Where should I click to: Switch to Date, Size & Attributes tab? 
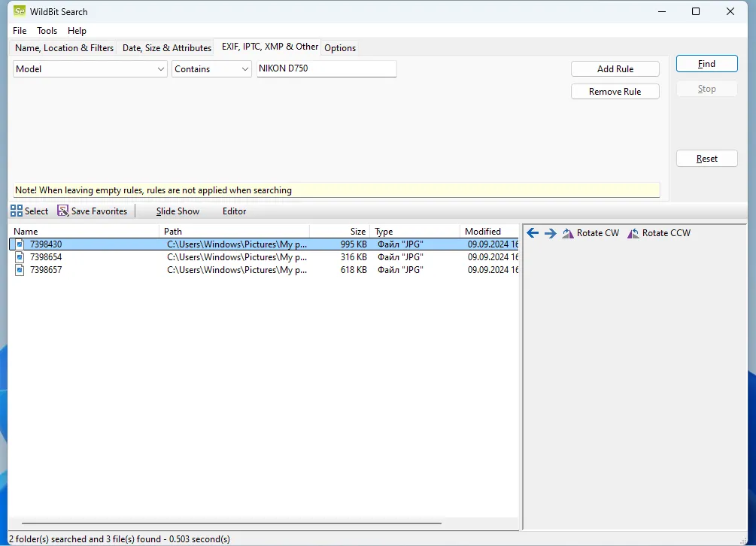tap(167, 48)
